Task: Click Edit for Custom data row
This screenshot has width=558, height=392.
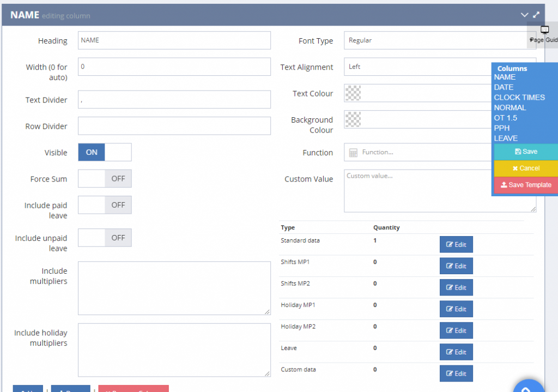Action: pyautogui.click(x=456, y=373)
